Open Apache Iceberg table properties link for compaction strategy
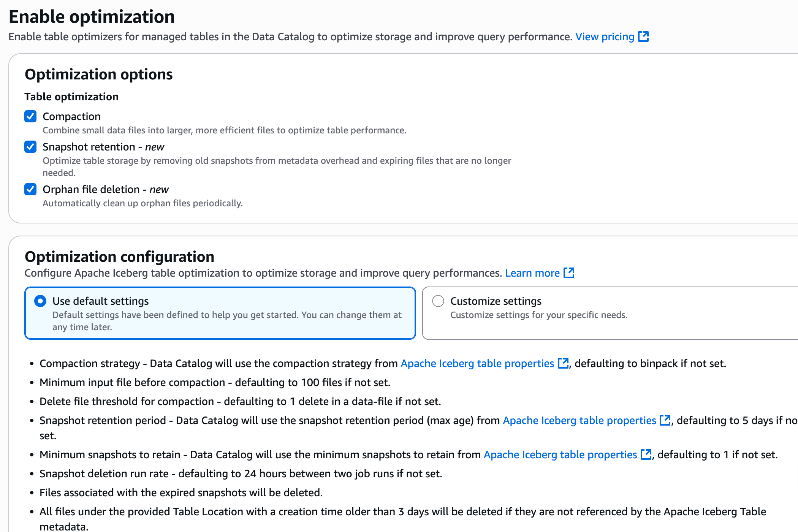Image resolution: width=798 pixels, height=532 pixels. 477,364
